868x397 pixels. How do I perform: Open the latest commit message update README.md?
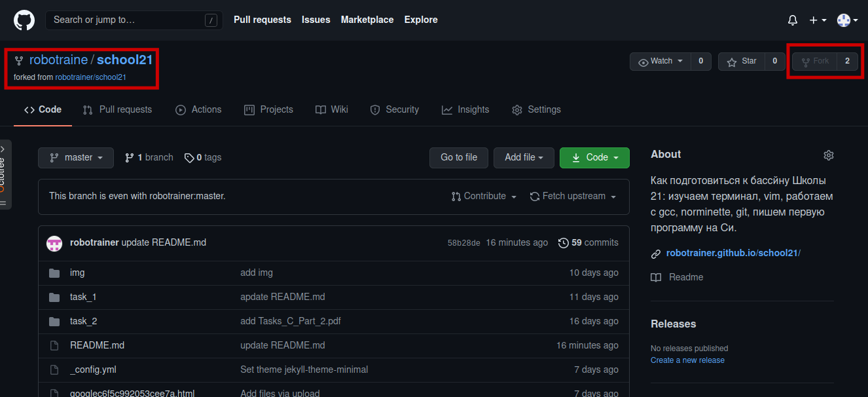click(x=164, y=242)
